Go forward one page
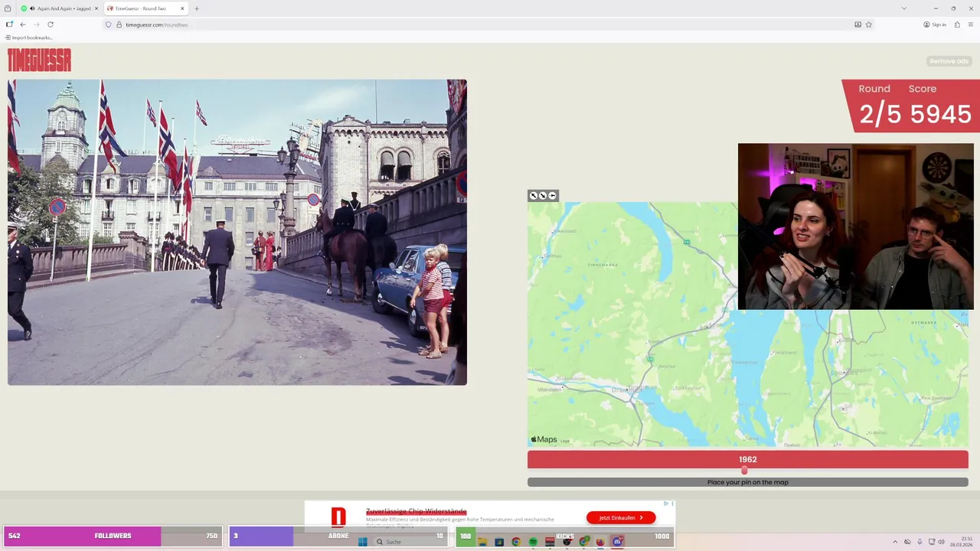 click(37, 24)
